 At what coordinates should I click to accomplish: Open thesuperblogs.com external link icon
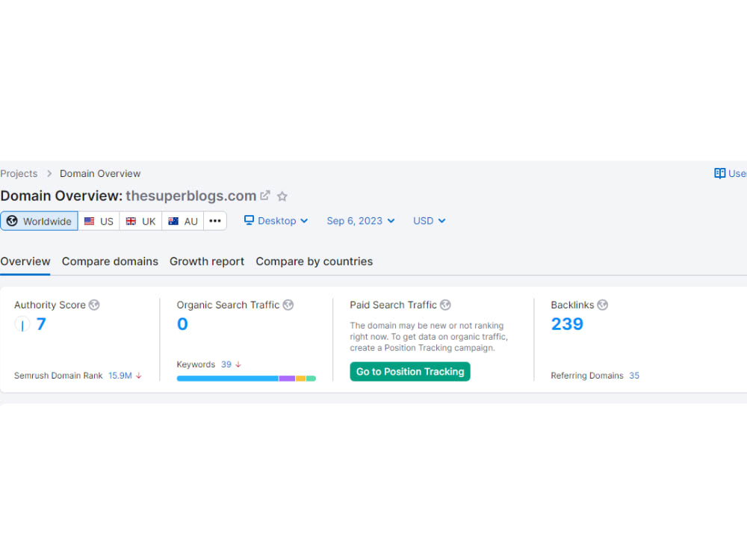pyautogui.click(x=265, y=196)
